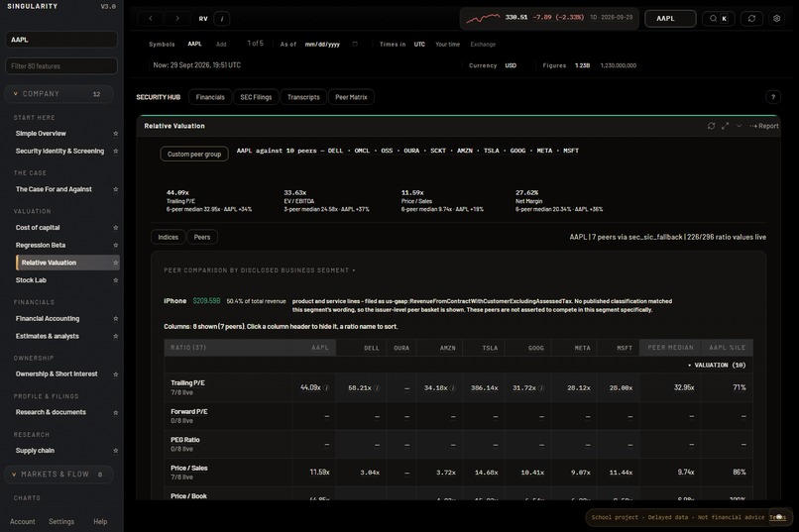Star Ownership & Short Interest
This screenshot has width=799, height=532.
point(116,374)
